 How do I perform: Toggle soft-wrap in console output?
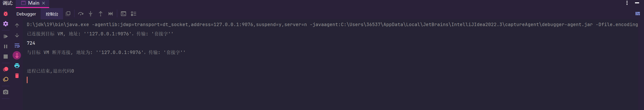pos(17,45)
